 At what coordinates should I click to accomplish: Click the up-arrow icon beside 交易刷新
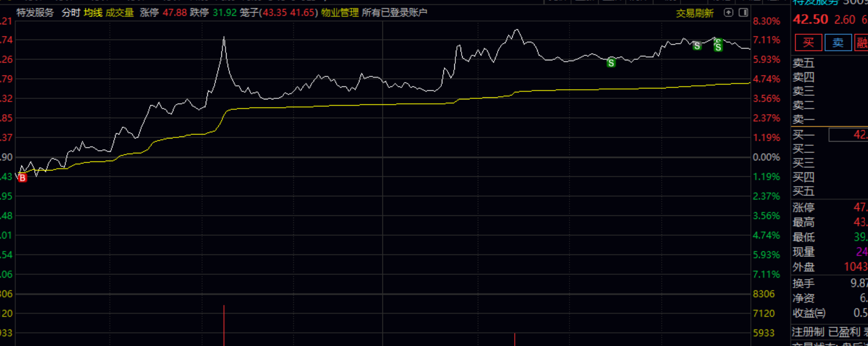(728, 13)
